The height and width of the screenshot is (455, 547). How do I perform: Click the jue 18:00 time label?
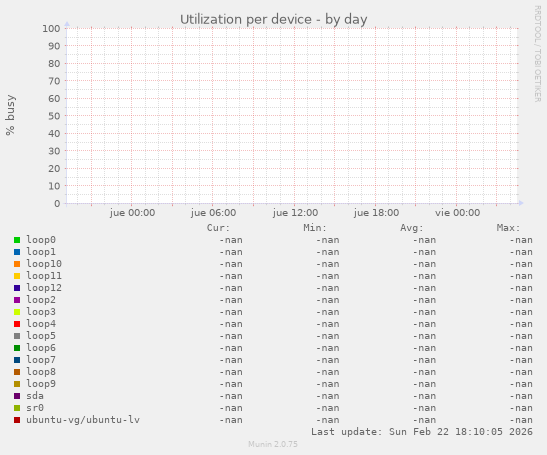(x=376, y=212)
